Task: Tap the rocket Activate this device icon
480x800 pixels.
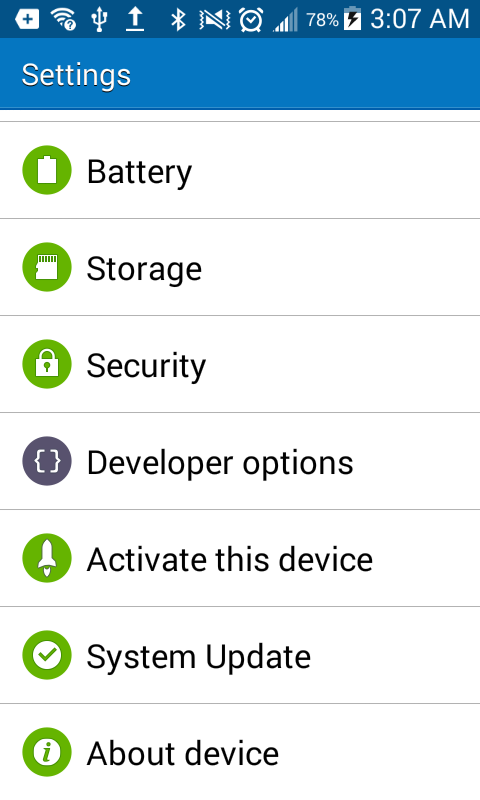Action: [47, 558]
